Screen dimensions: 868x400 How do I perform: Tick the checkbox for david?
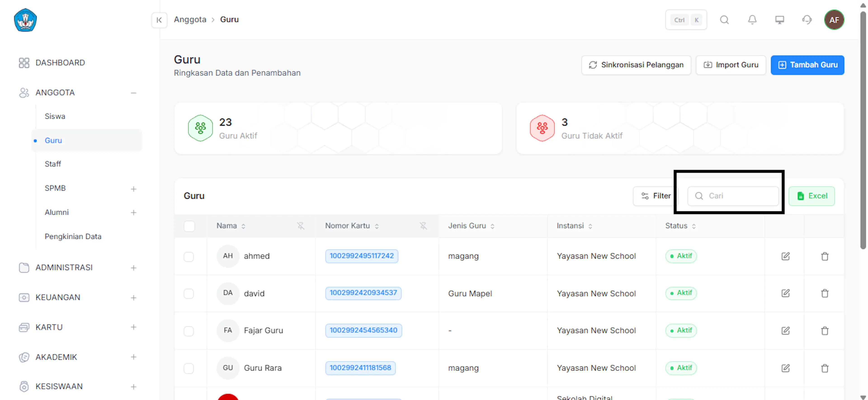pos(189,293)
